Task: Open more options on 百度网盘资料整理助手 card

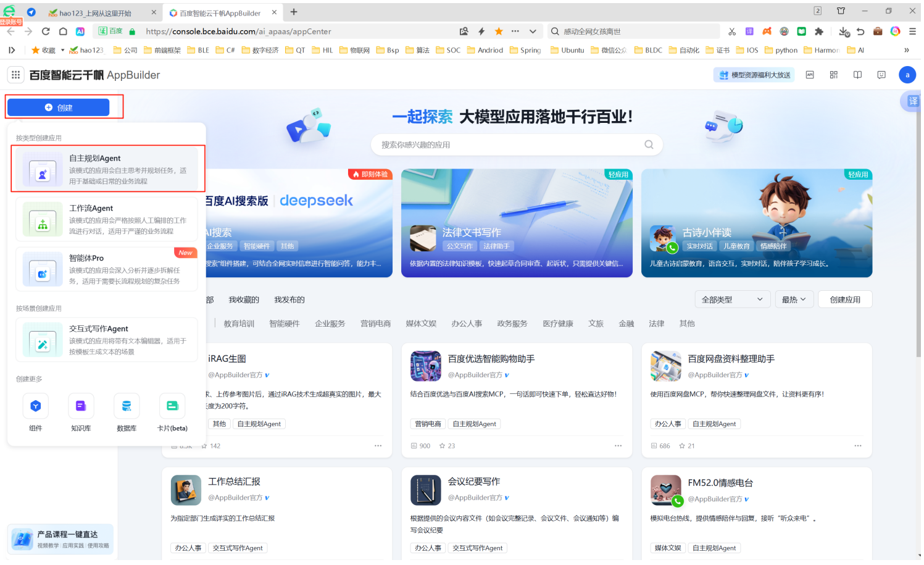Action: click(x=858, y=446)
